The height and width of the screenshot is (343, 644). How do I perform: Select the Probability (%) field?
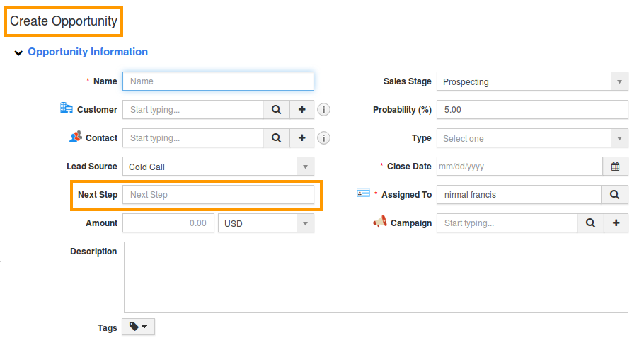pyautogui.click(x=532, y=110)
